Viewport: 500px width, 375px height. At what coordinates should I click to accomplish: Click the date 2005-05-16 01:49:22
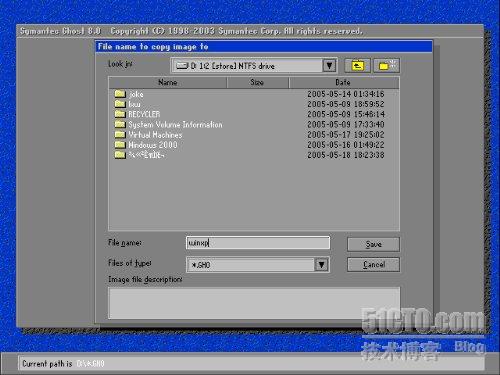coord(346,145)
